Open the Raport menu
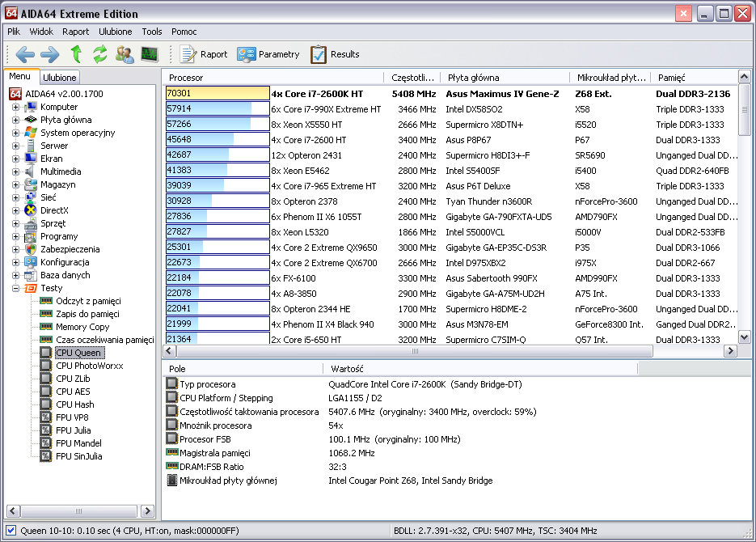This screenshot has width=756, height=542. coord(76,32)
